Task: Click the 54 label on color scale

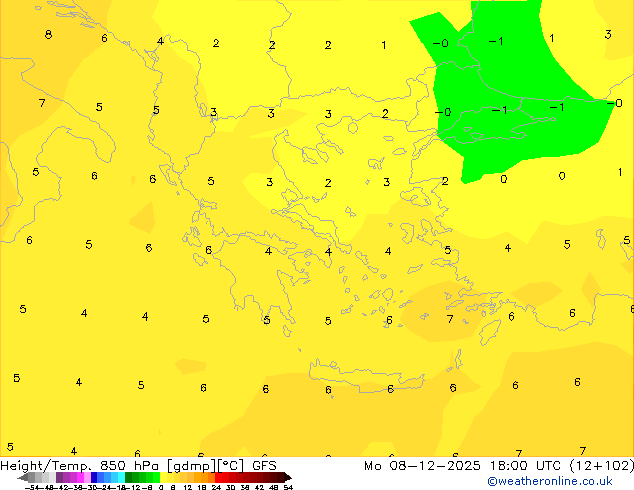Action: tap(288, 487)
